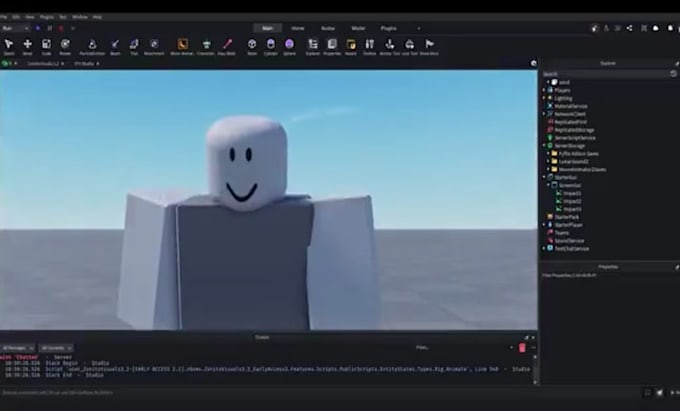
Task: Collapse the StarterGui node
Action: pyautogui.click(x=544, y=177)
